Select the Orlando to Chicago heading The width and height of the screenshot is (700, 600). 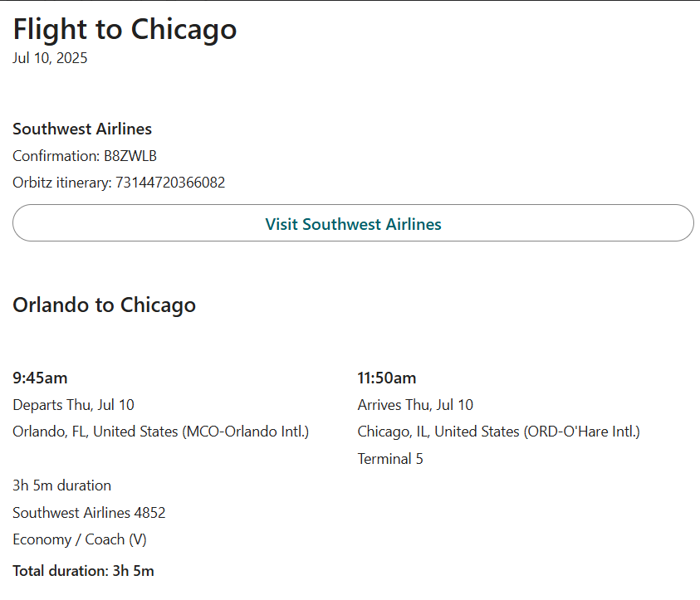coord(104,305)
